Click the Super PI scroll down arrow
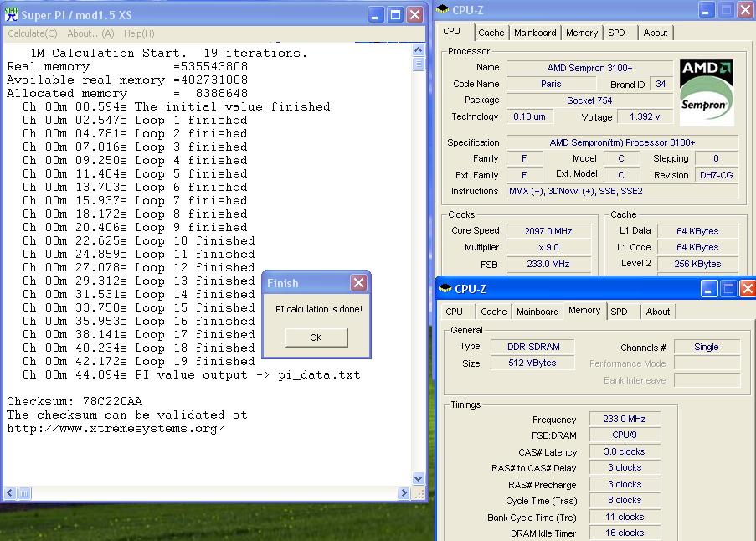756x541 pixels. click(418, 478)
